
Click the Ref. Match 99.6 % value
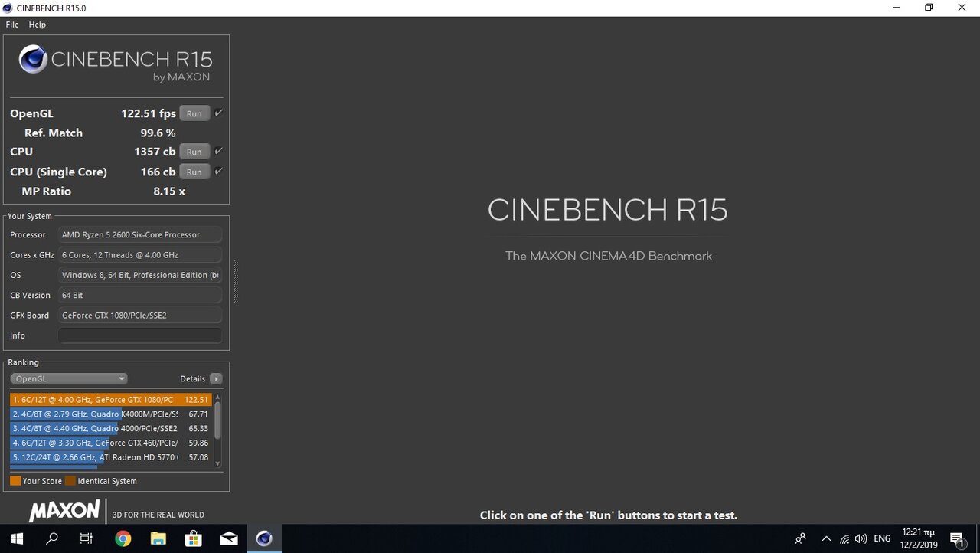pyautogui.click(x=158, y=133)
